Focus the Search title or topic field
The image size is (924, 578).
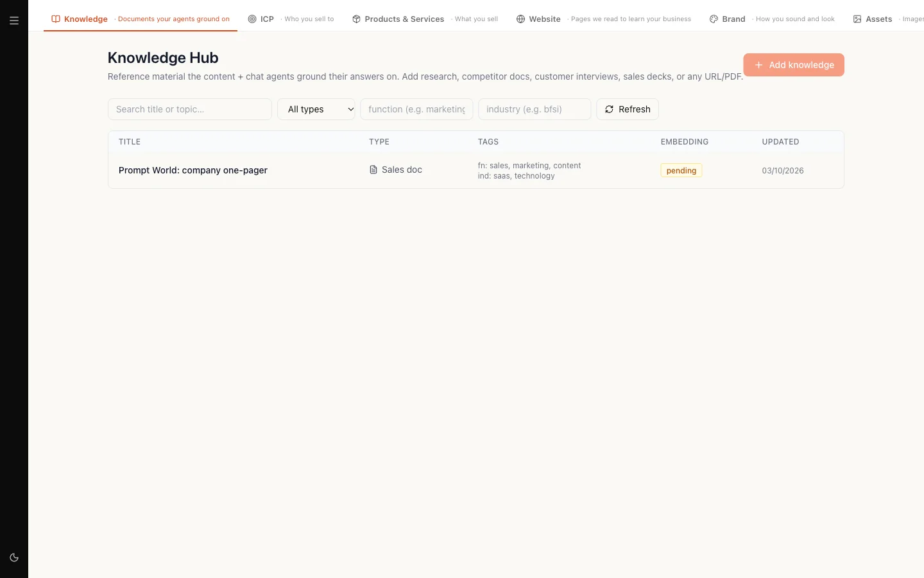tap(190, 109)
